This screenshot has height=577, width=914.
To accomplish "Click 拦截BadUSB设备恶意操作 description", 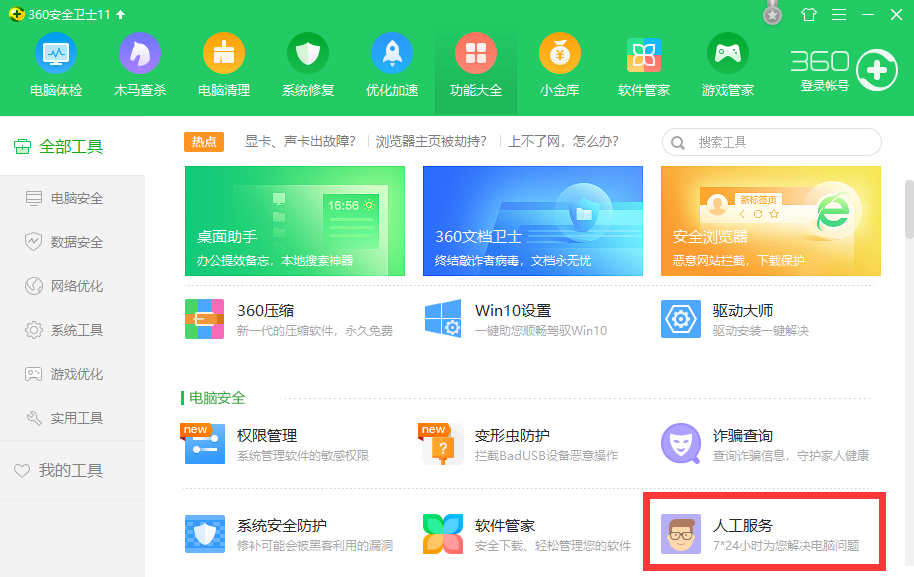I will (546, 456).
